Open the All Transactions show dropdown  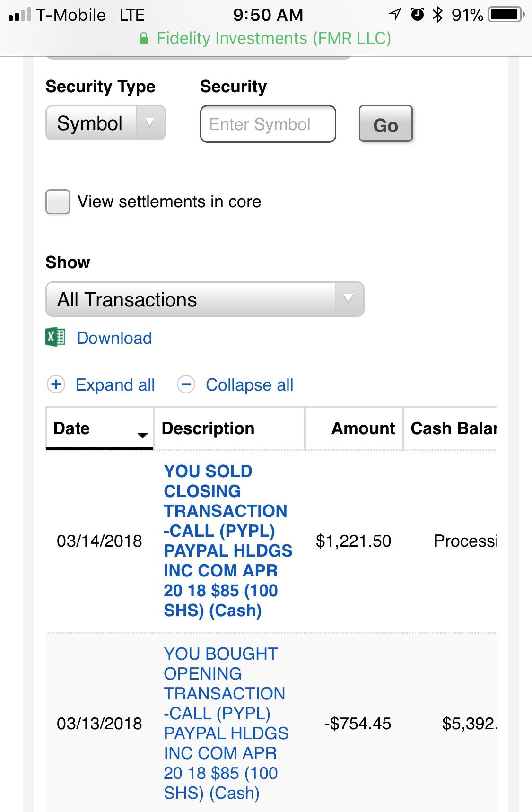[x=205, y=299]
